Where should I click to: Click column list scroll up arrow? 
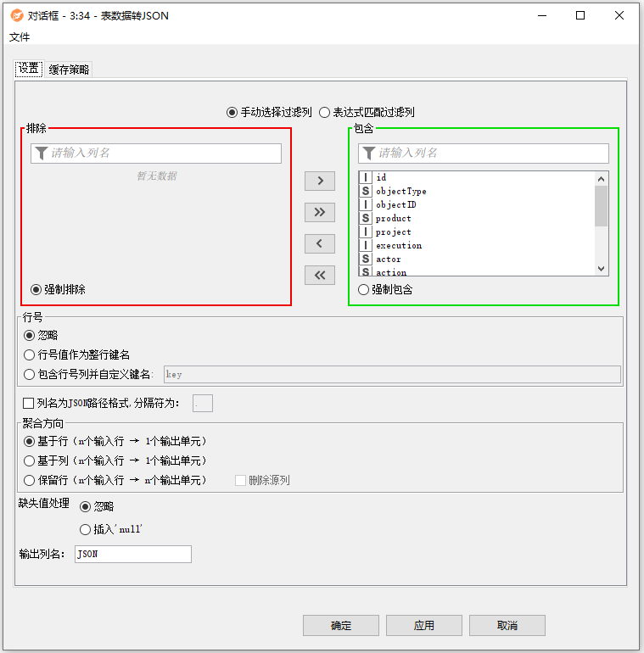pyautogui.click(x=601, y=179)
